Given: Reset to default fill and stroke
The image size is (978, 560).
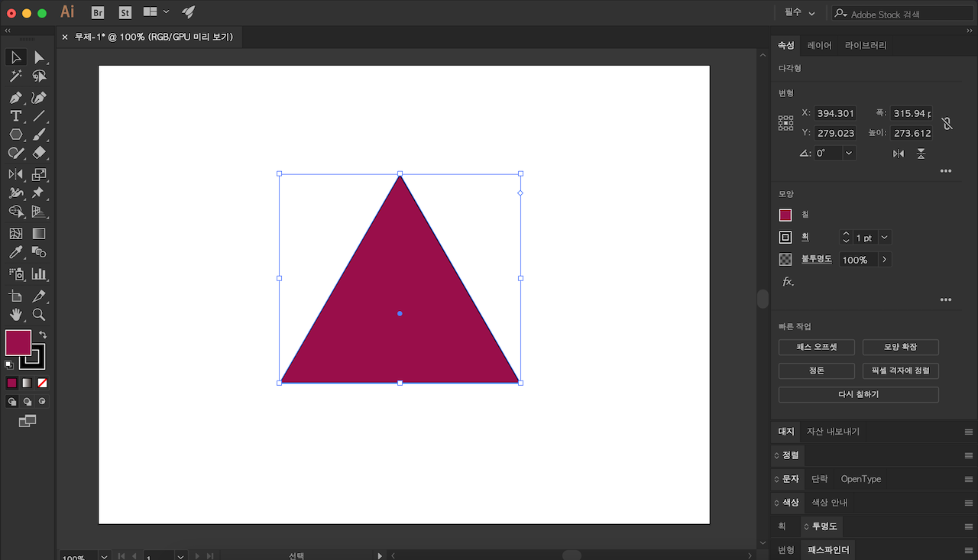Looking at the screenshot, I should click(x=9, y=365).
